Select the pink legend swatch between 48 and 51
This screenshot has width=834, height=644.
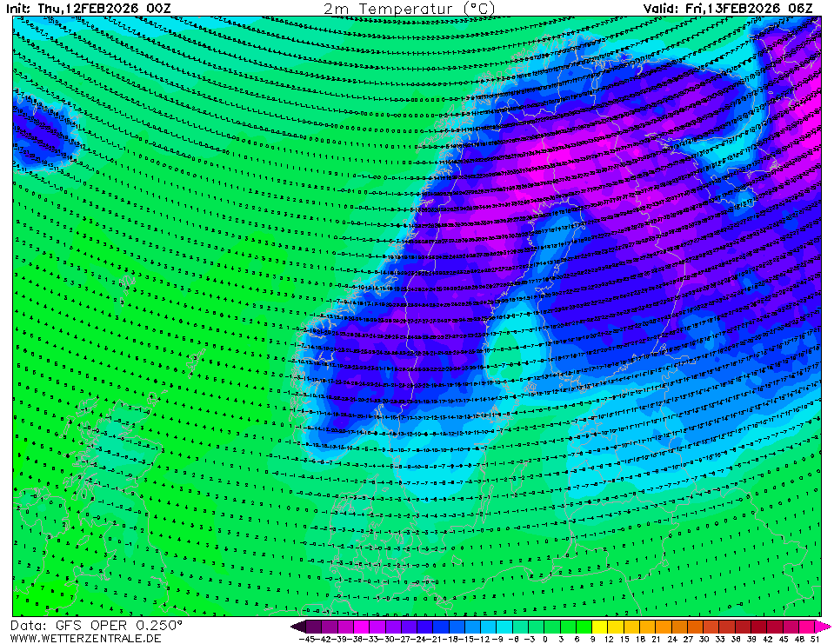[x=806, y=627]
